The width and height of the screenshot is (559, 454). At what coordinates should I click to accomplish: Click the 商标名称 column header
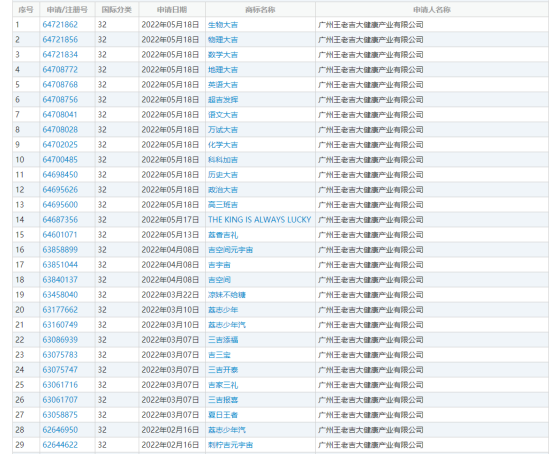(260, 10)
